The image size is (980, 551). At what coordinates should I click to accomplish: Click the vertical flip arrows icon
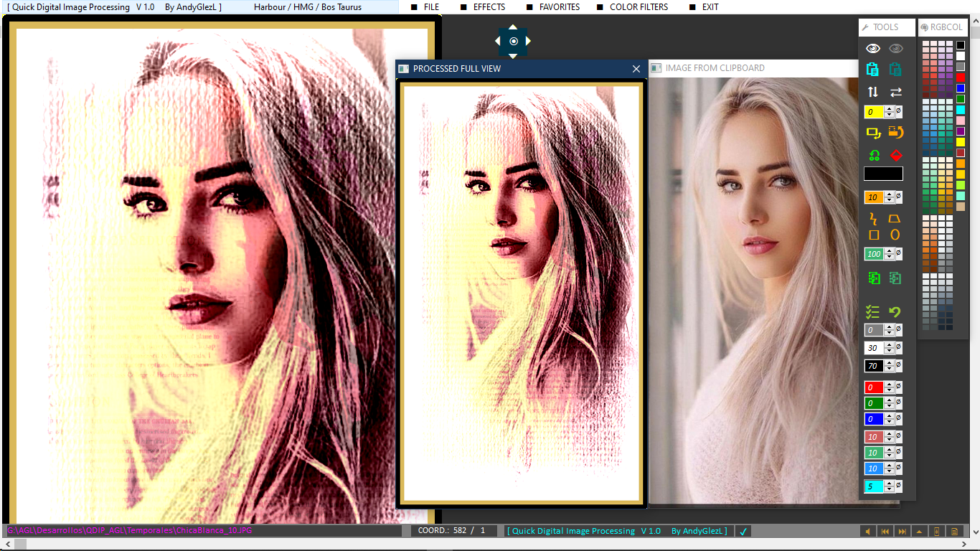click(872, 92)
